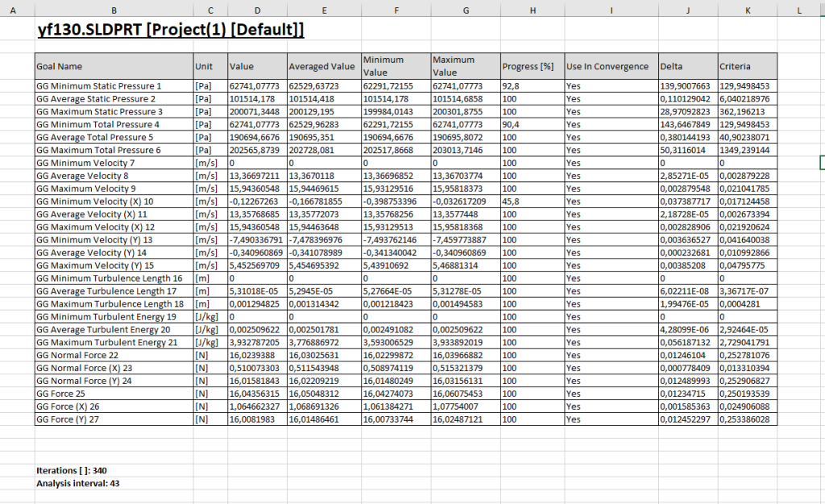Select progress value 90,4 for Minimum Total Pressure
The height and width of the screenshot is (504, 825).
point(533,125)
